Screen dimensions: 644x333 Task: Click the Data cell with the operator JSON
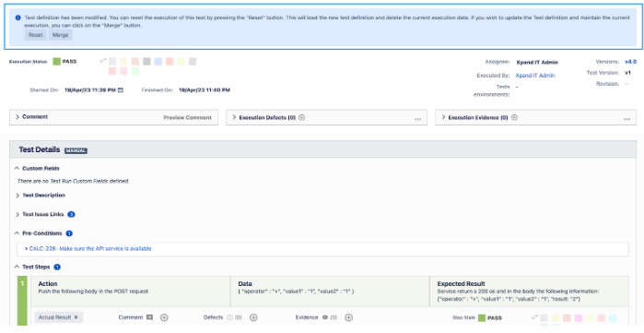330,291
